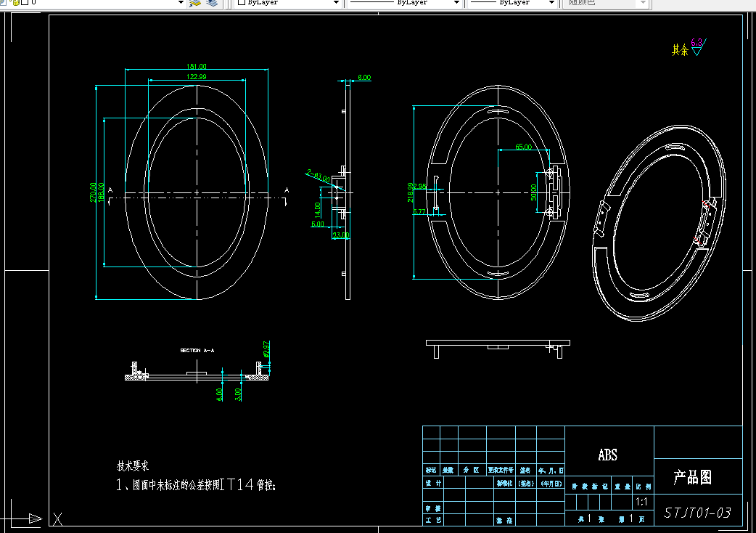
Task: Select the 218.99 vertical dimension
Action: coord(411,192)
